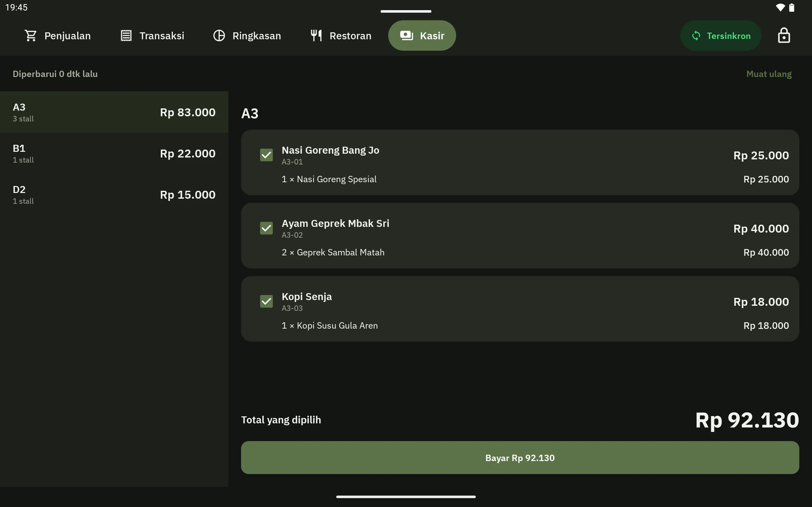The image size is (812, 507).
Task: Click the Muat ulang link
Action: click(769, 74)
